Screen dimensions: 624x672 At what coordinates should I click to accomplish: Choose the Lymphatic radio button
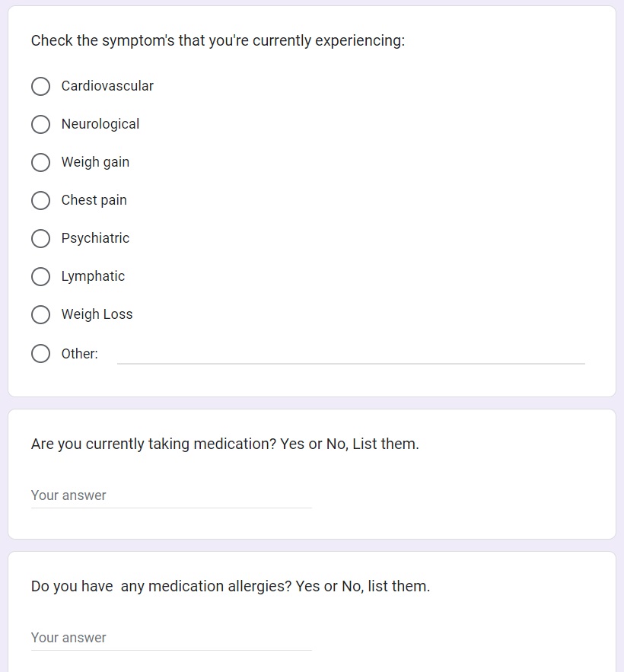(41, 277)
